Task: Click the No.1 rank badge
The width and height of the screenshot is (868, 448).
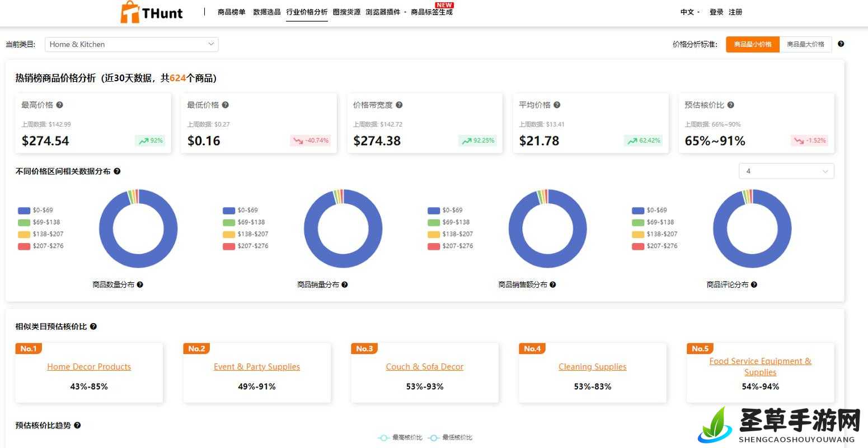Action: coord(29,348)
